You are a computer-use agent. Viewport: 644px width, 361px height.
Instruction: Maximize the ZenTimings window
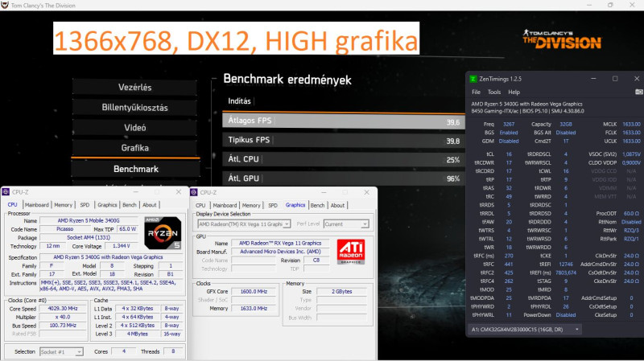coord(615,79)
